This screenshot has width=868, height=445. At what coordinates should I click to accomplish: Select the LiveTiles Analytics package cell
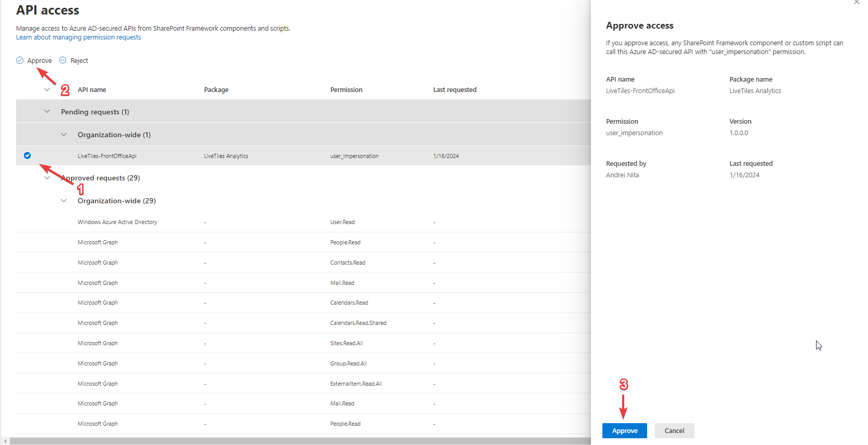pyautogui.click(x=226, y=156)
